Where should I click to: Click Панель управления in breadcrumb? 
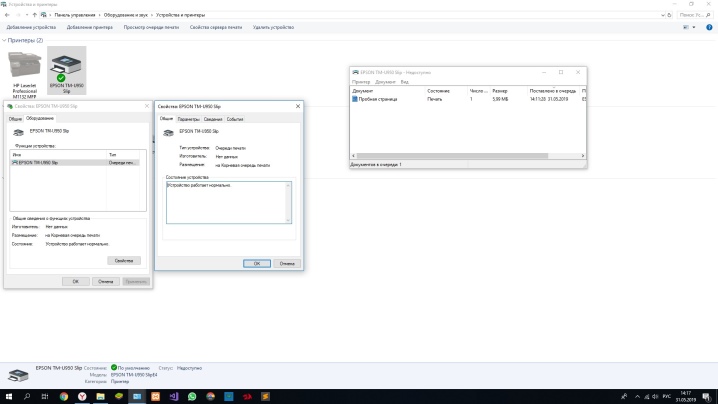[x=75, y=15]
